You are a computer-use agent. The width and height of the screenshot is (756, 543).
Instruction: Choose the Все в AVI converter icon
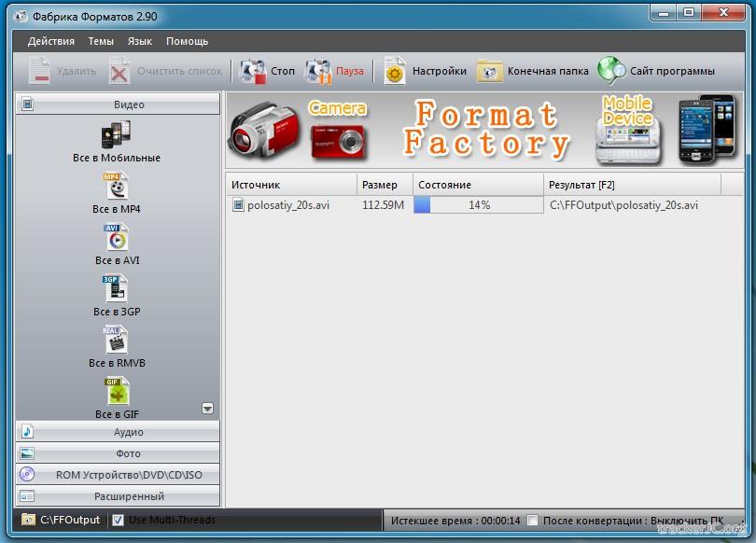coord(116,238)
